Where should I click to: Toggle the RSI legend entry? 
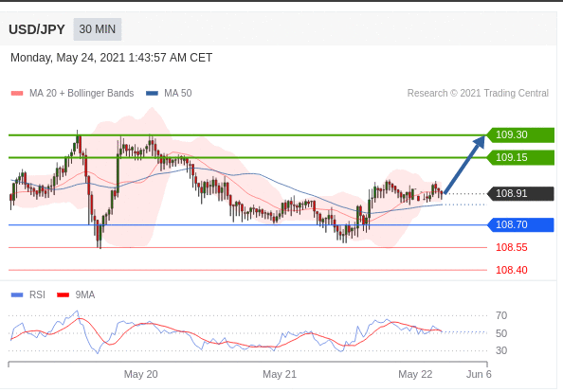(28, 294)
